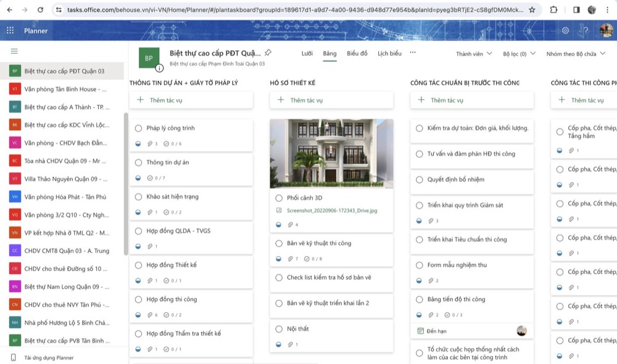Open plan CHDV CMT8 Quận 03 - A. Trung
This screenshot has height=364, width=617.
point(62,250)
